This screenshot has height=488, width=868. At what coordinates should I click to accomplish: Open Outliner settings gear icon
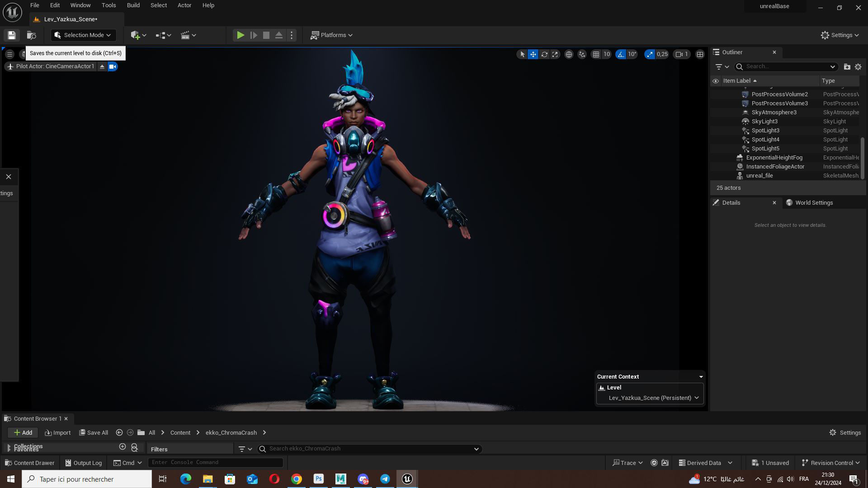point(858,67)
